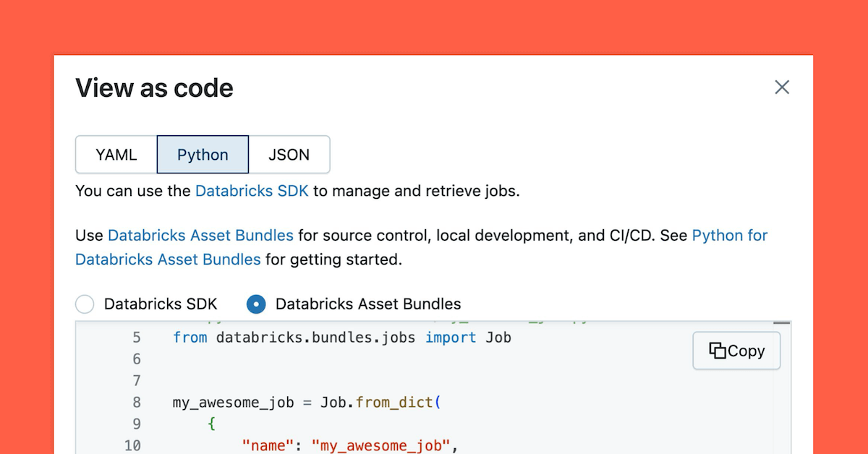This screenshot has width=868, height=454.
Task: Open the JSON code view
Action: click(289, 154)
